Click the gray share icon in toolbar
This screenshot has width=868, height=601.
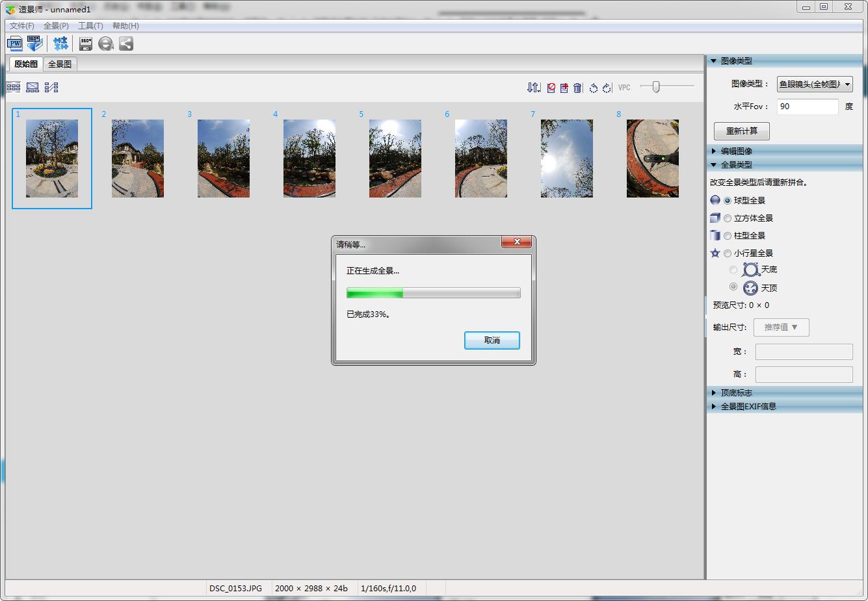(x=126, y=44)
